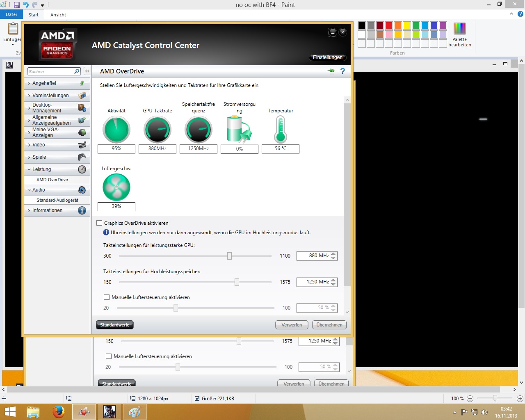The height and width of the screenshot is (420, 525).
Task: Pick the yellow color swatch
Action: tap(407, 25)
